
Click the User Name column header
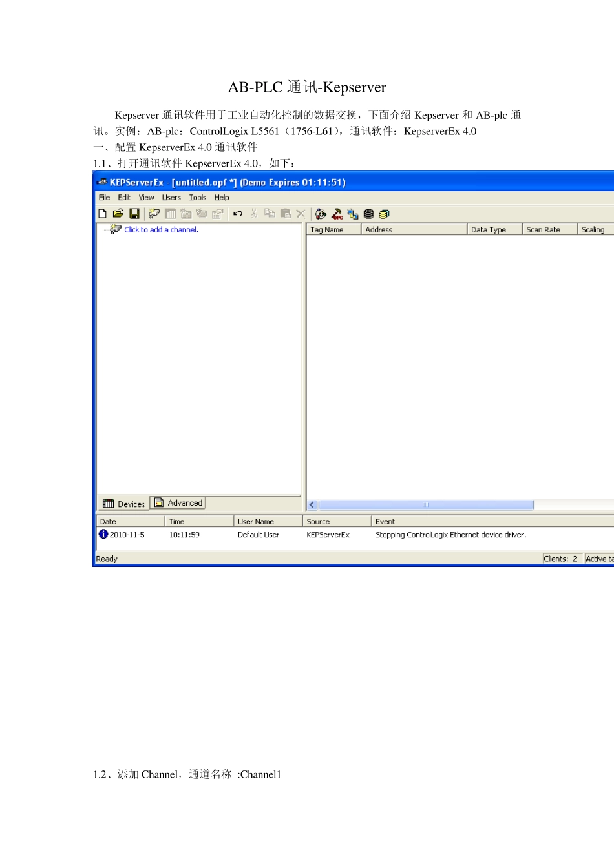(x=268, y=521)
